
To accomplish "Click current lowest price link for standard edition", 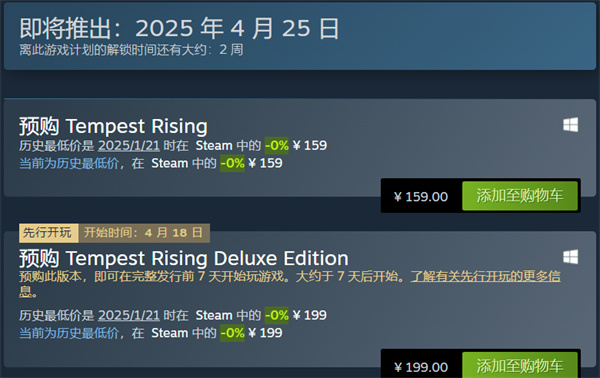I will (69, 163).
